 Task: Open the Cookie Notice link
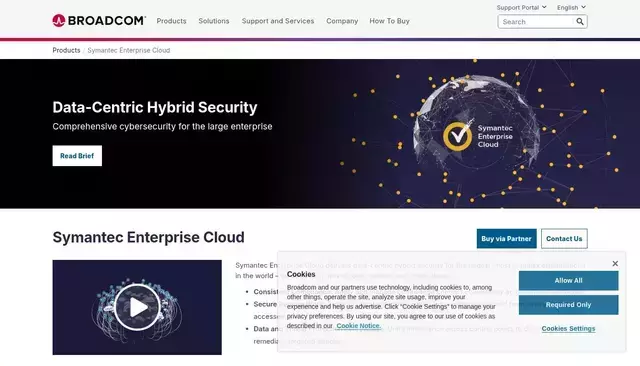pos(358,326)
